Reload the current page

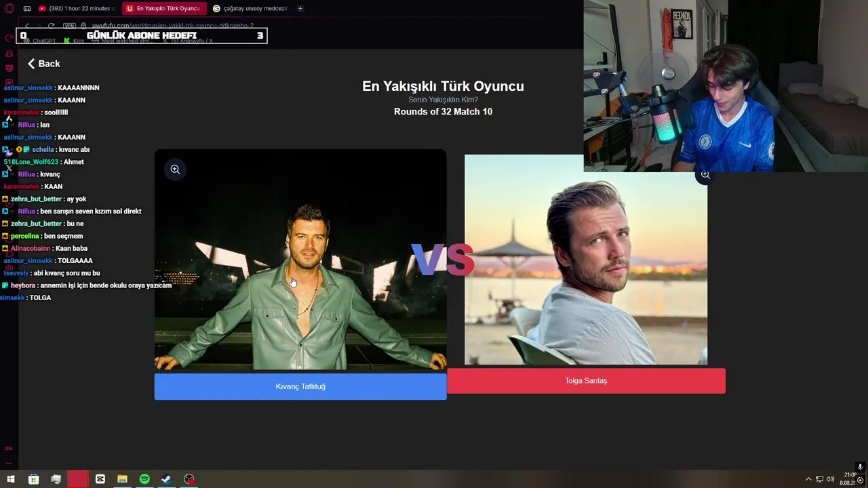click(x=51, y=26)
